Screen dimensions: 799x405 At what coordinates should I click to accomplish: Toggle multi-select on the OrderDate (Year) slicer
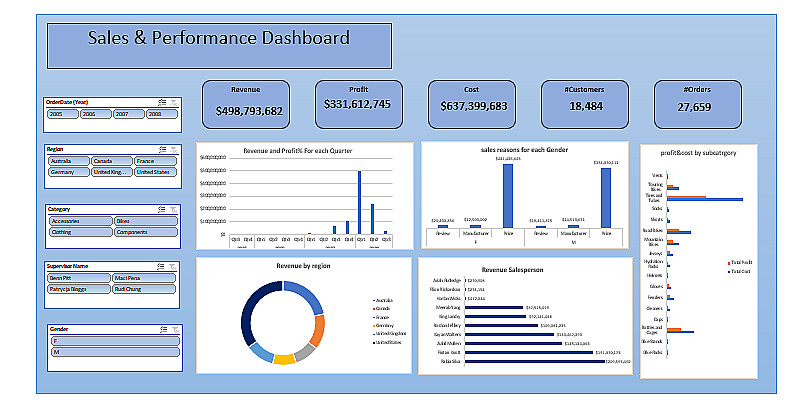pos(162,102)
